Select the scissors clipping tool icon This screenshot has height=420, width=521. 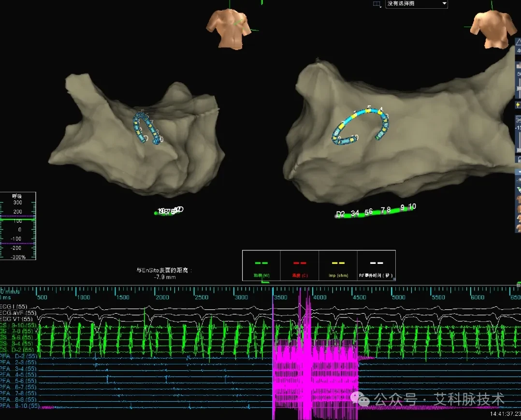518,119
